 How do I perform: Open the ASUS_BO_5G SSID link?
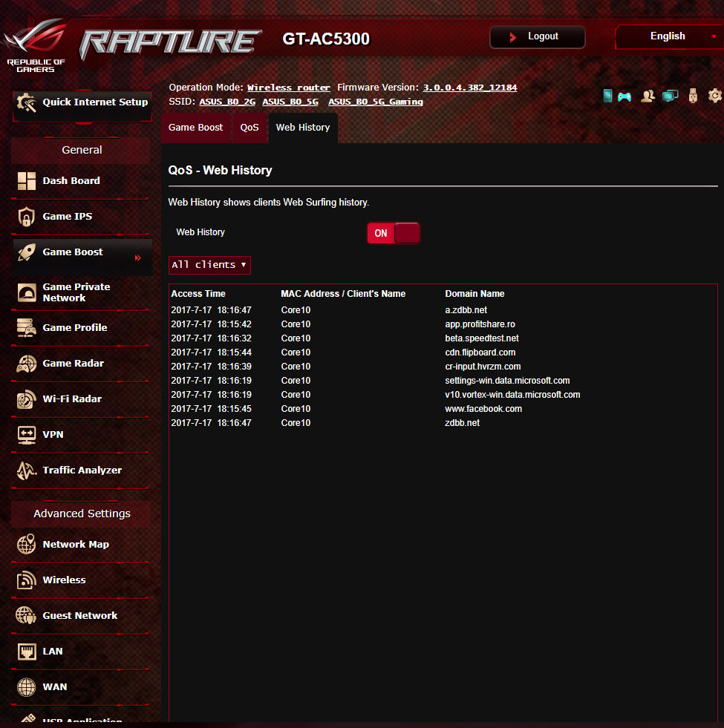pos(290,102)
